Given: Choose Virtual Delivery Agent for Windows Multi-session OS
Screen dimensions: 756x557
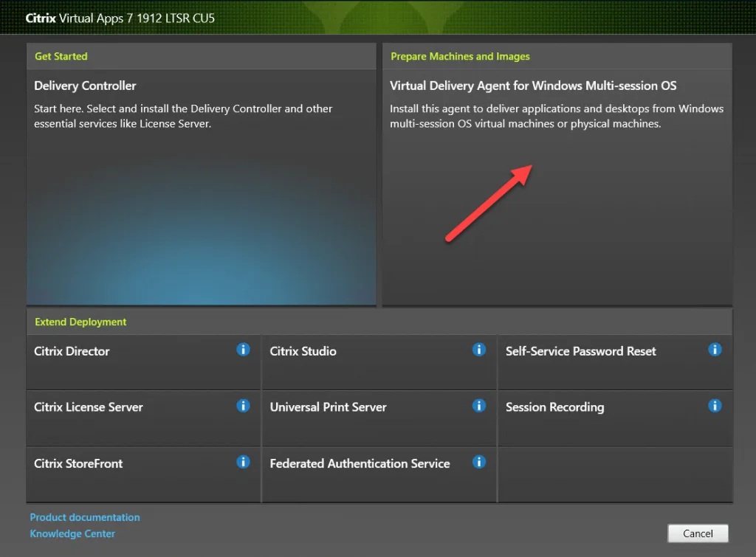Looking at the screenshot, I should (x=557, y=187).
